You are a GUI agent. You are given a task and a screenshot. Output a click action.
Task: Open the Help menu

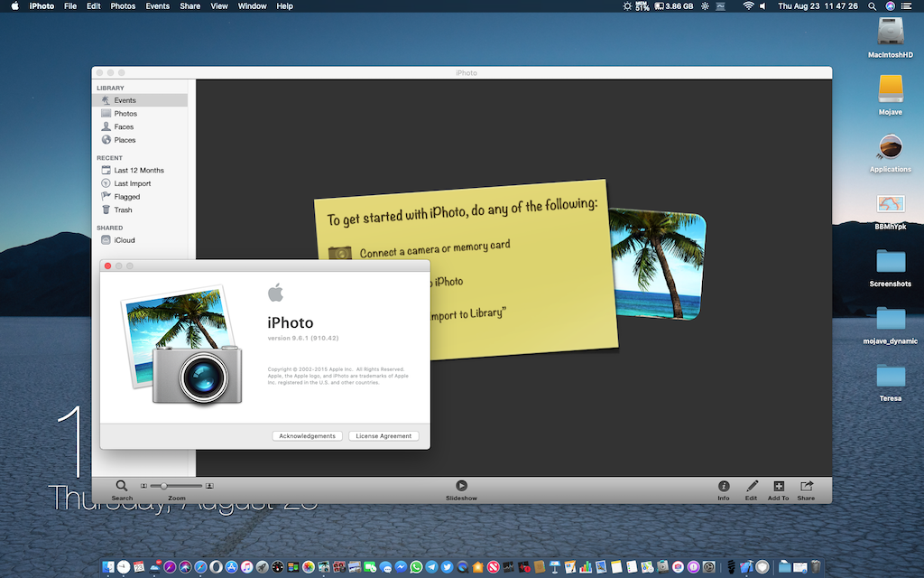[284, 6]
